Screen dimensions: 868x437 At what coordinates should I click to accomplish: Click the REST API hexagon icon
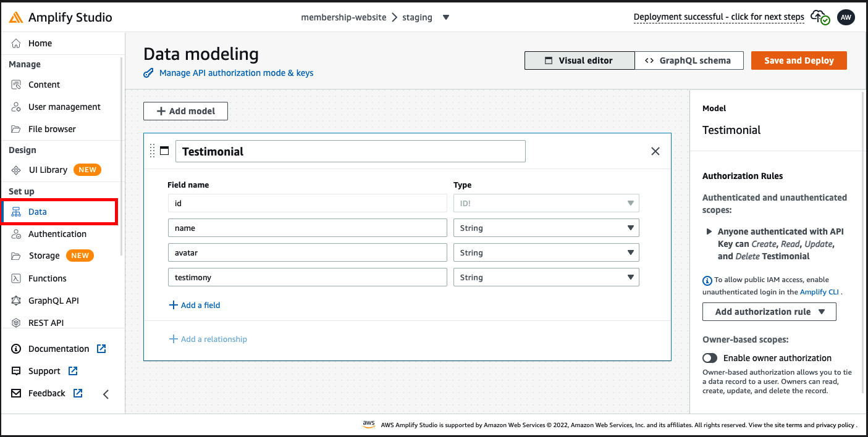(17, 323)
